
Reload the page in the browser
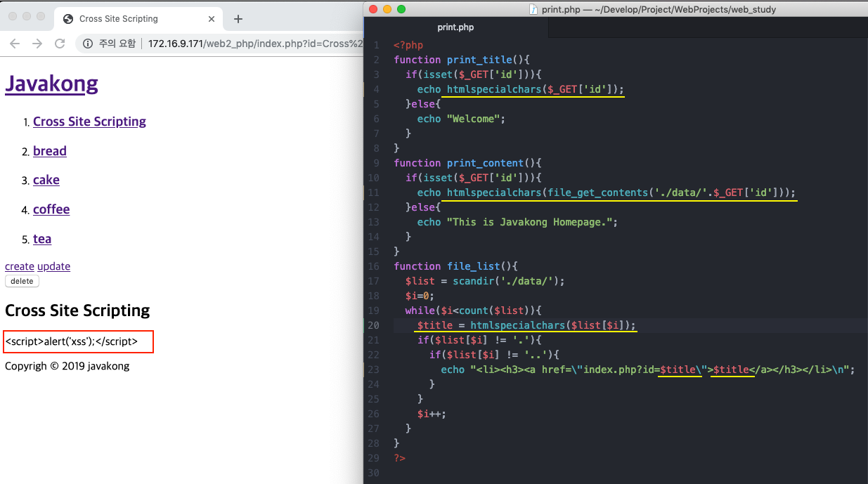(x=60, y=44)
